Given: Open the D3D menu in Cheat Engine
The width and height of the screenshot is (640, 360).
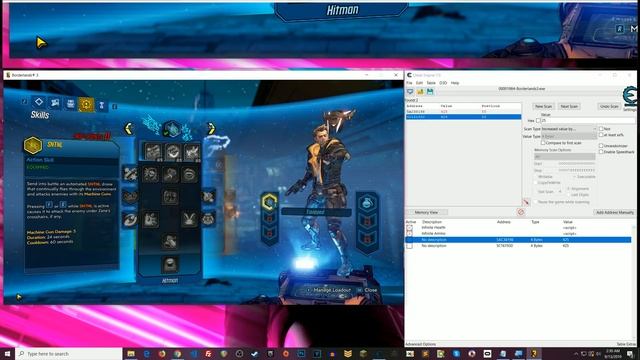Looking at the screenshot, I should pyautogui.click(x=443, y=83).
